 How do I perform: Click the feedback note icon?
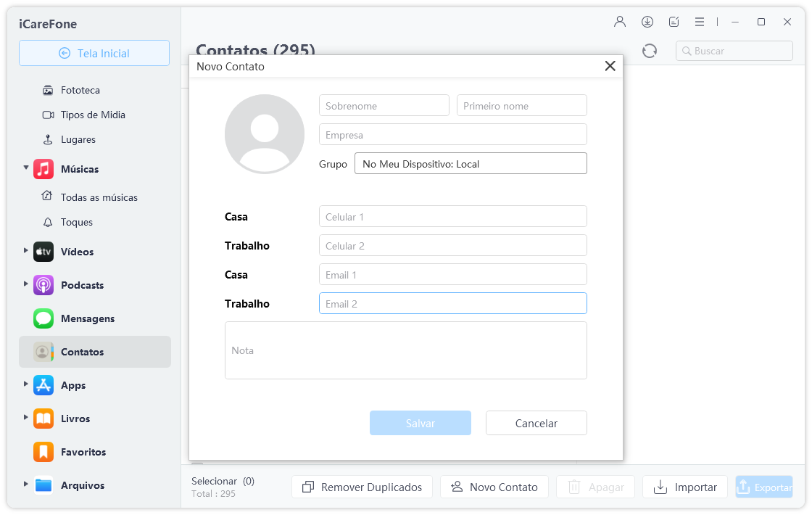click(x=674, y=22)
